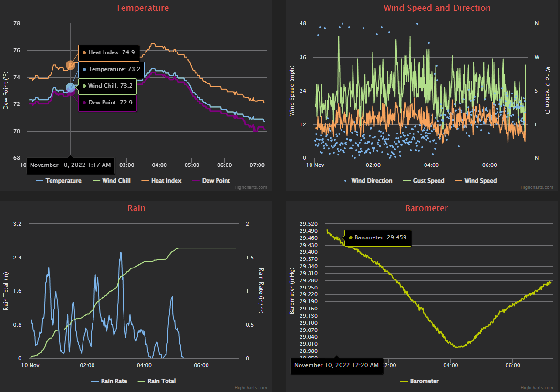Click the Dew Point (°F) axis title
Screen dimensions: 560x392
[x=6, y=91]
